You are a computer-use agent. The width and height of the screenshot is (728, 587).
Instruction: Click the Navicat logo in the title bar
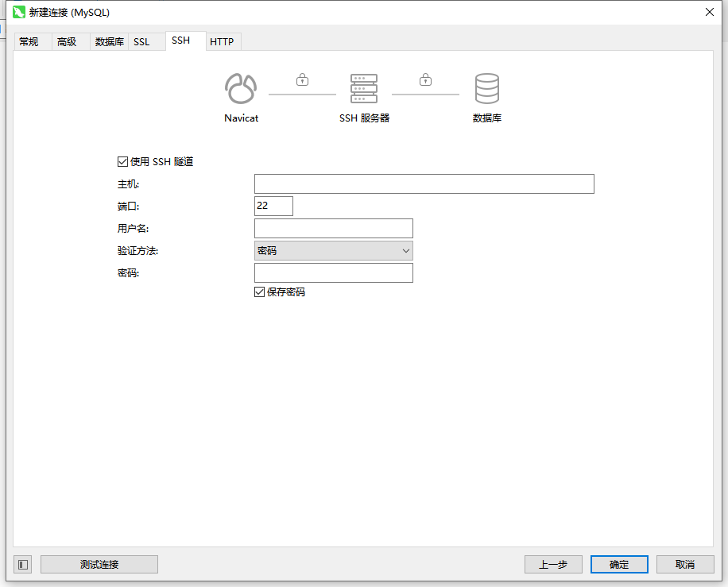[x=17, y=12]
